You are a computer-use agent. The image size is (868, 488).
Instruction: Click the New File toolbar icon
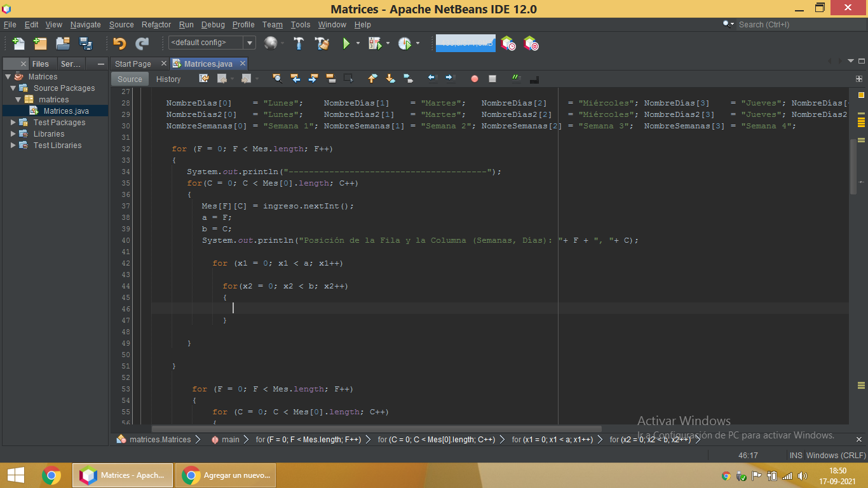[x=18, y=43]
